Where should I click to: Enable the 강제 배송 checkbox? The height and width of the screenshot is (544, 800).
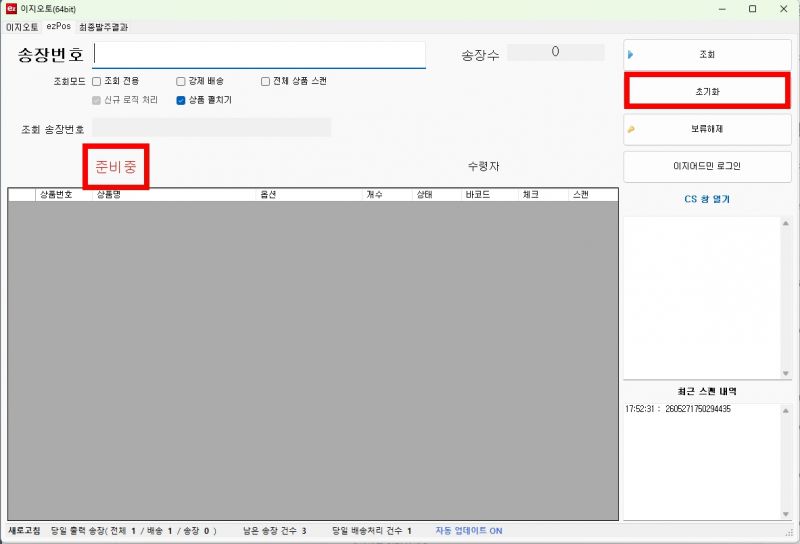point(181,81)
